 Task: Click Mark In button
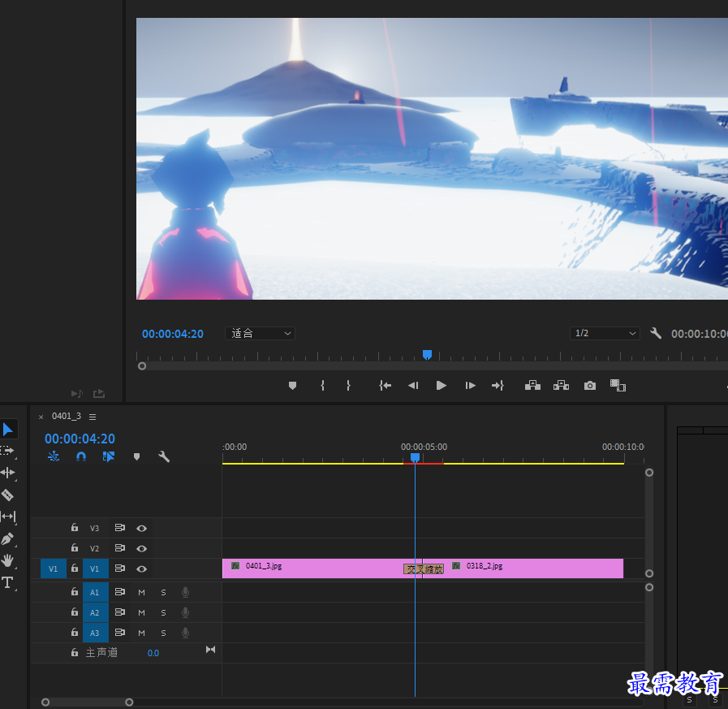[x=322, y=385]
